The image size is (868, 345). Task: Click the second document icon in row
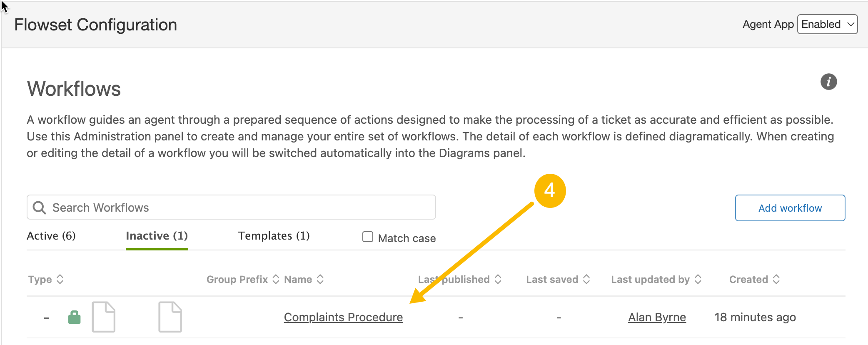point(170,317)
